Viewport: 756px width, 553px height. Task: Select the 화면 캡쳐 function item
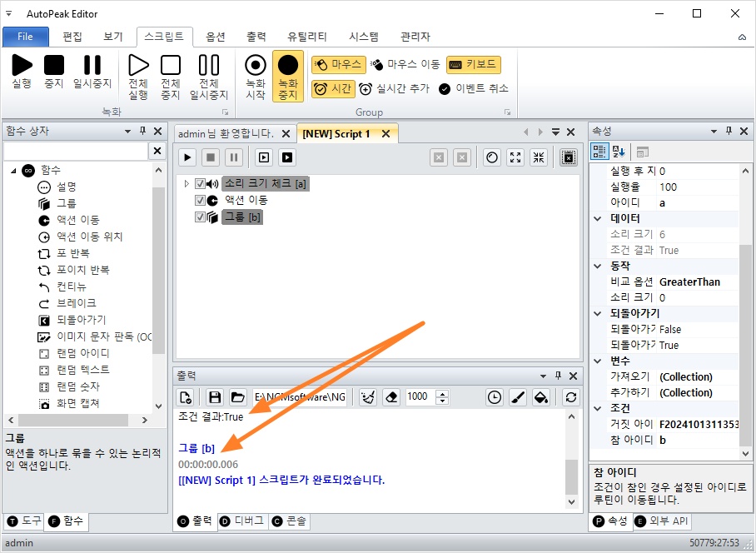[x=69, y=403]
